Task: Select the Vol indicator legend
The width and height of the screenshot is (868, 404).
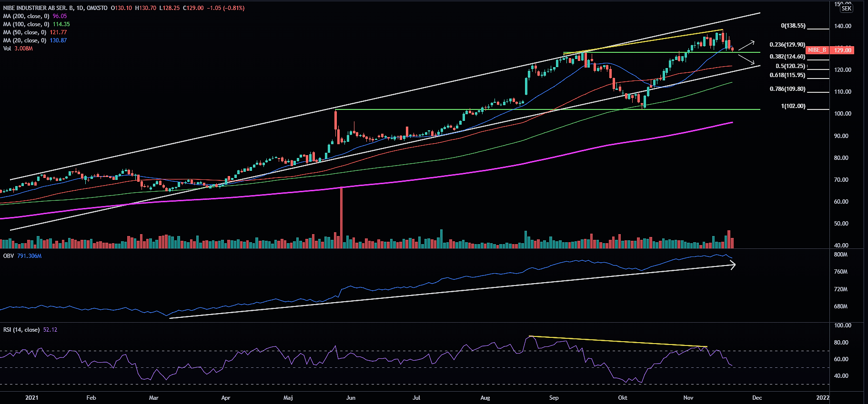Action: tap(7, 49)
